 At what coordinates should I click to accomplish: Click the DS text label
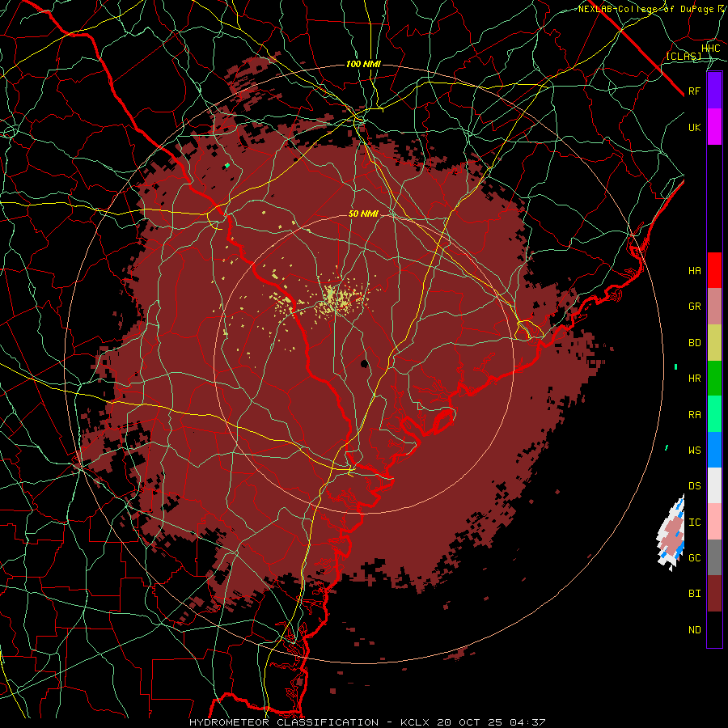tap(694, 486)
